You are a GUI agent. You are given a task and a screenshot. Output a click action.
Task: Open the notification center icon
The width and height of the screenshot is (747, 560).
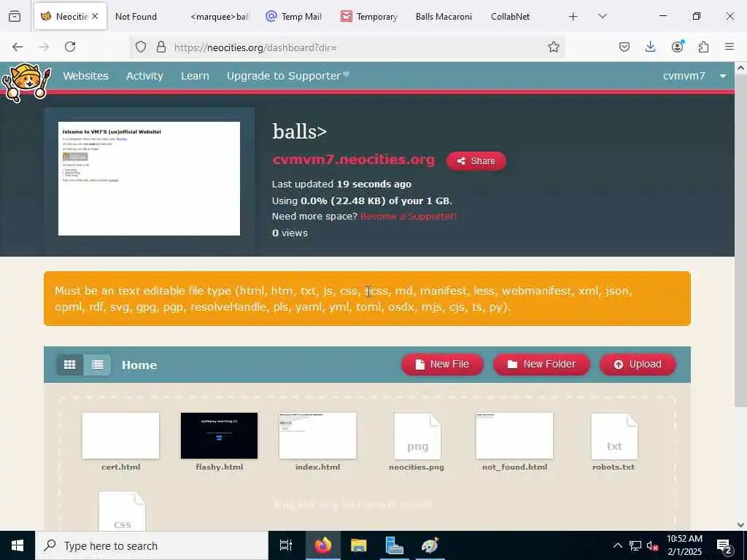click(x=724, y=546)
